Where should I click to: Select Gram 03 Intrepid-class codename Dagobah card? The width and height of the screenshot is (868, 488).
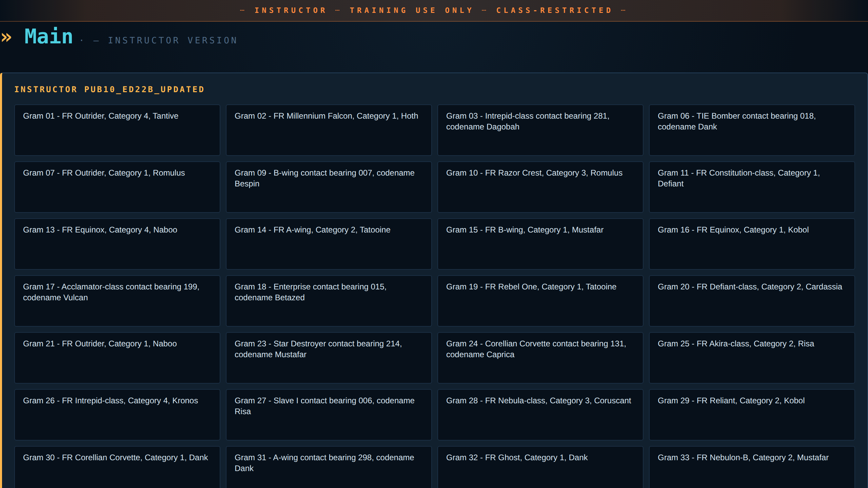[540, 130]
